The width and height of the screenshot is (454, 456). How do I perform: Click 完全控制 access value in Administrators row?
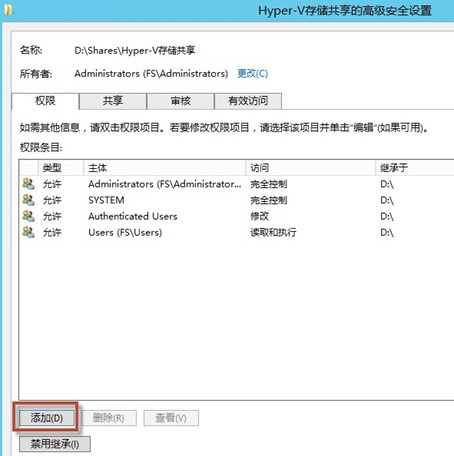pyautogui.click(x=268, y=184)
